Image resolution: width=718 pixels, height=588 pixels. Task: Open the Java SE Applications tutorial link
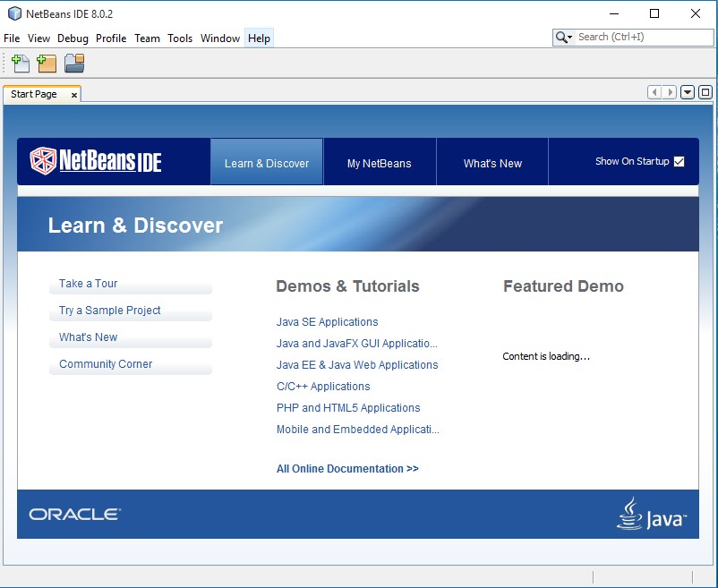coord(328,320)
